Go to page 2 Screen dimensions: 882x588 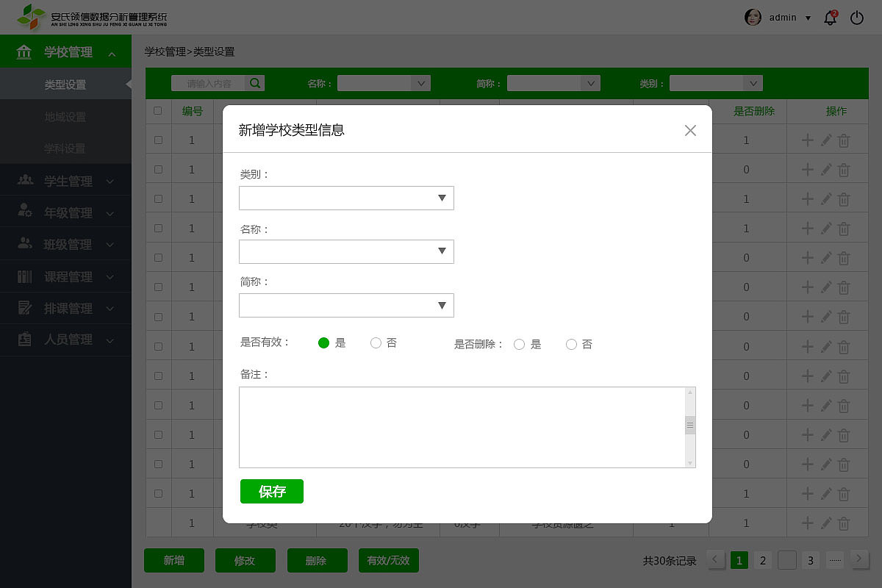coord(763,560)
